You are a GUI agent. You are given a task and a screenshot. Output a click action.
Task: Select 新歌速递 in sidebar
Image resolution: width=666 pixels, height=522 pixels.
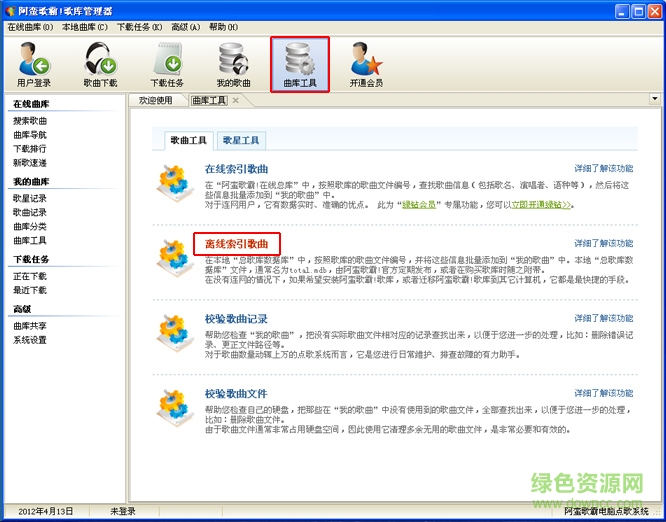click(30, 163)
